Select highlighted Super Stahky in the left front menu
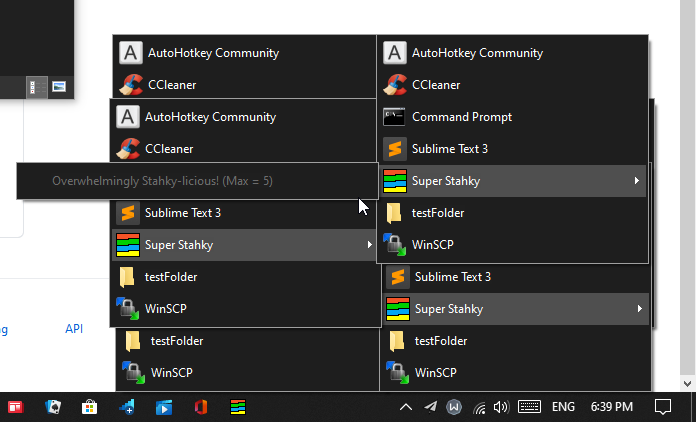 pyautogui.click(x=244, y=245)
